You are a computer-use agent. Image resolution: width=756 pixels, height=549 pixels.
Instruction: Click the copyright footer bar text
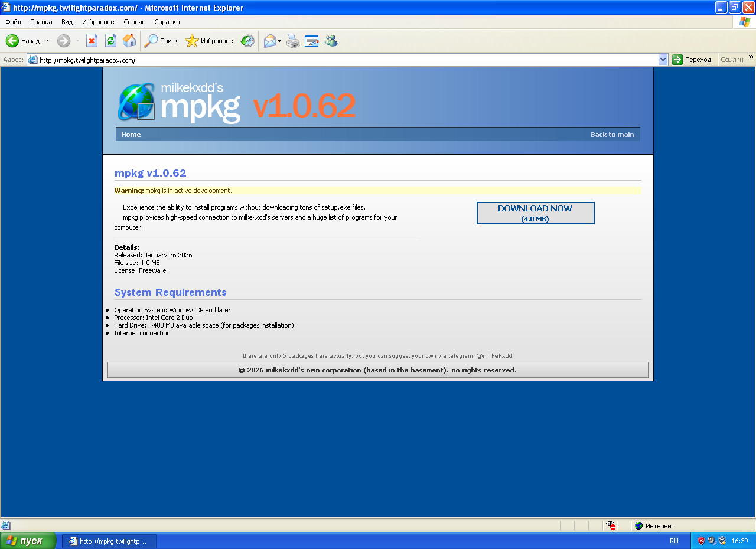click(377, 370)
